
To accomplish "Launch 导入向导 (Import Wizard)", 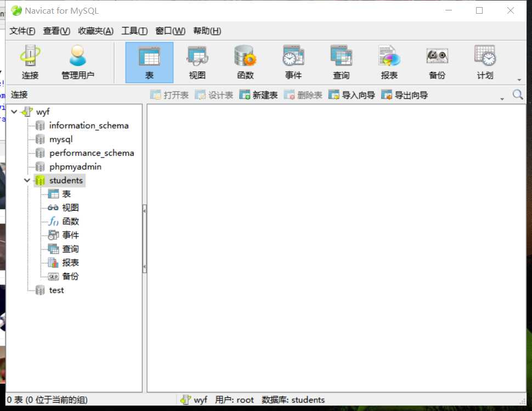I will click(352, 95).
